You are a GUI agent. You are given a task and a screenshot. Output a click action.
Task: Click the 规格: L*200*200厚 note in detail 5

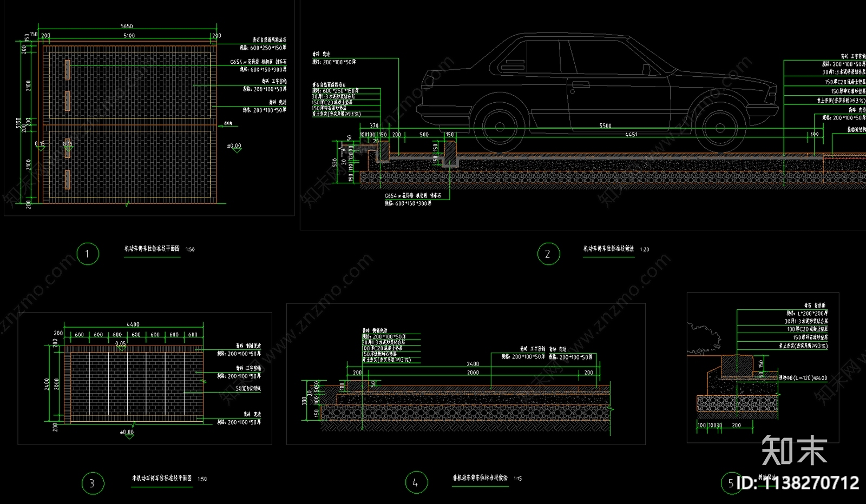point(808,313)
